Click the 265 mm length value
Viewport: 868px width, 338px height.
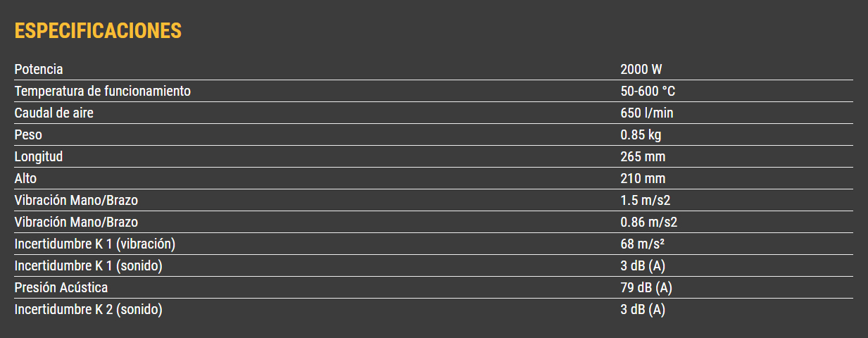pos(643,157)
